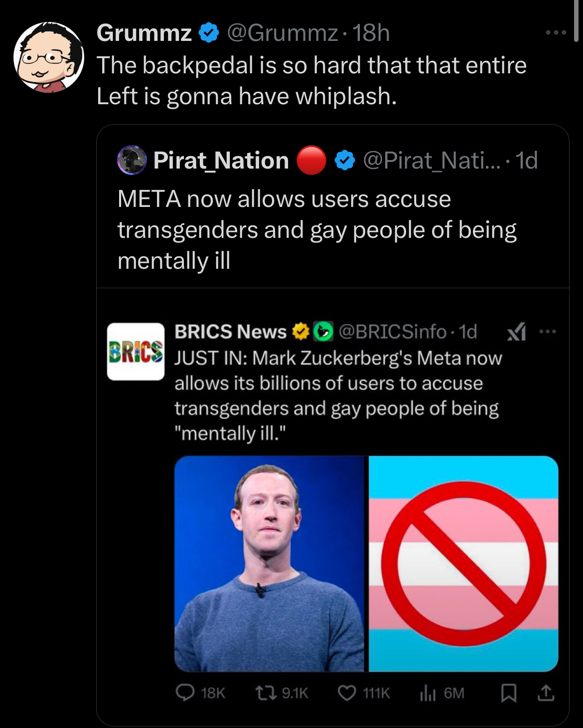Open more options on Grummz's post
Screen dimensions: 583x728
556,33
